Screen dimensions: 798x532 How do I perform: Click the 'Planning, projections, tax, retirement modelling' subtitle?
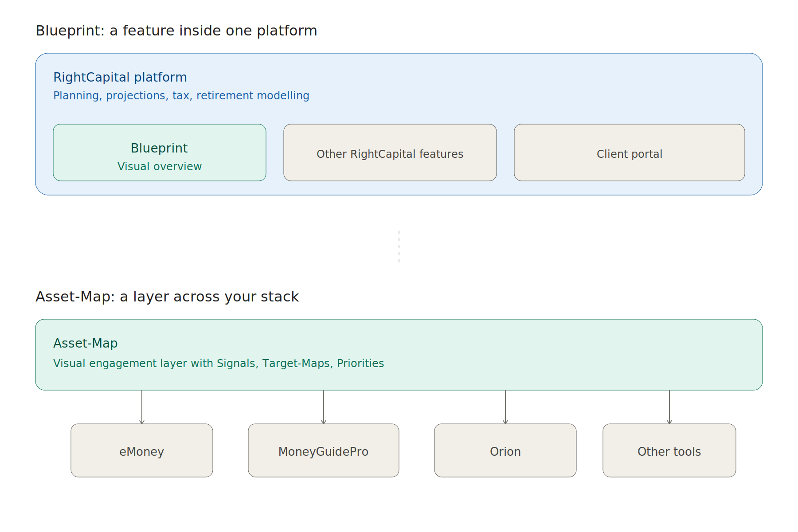point(181,96)
